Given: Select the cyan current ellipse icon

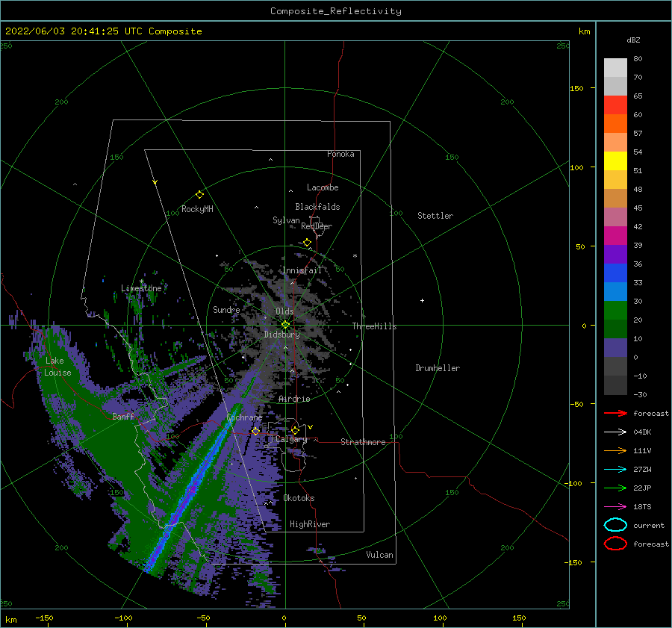Looking at the screenshot, I should tap(615, 525).
